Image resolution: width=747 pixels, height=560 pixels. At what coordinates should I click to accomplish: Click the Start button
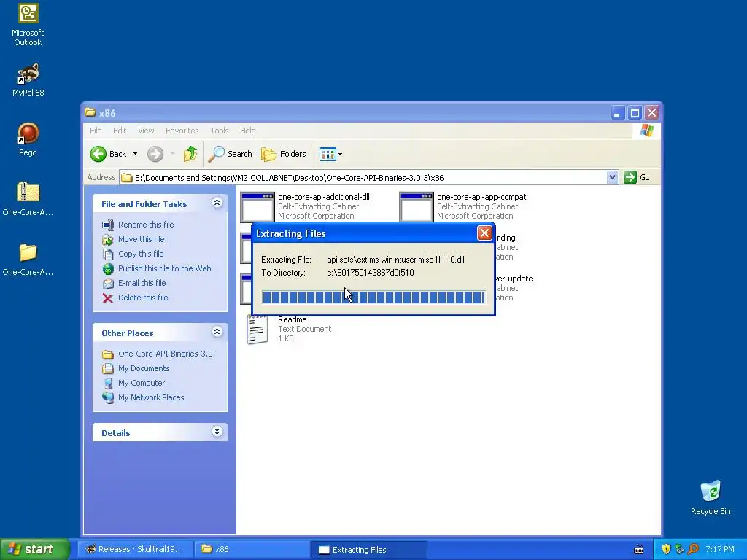[34, 549]
